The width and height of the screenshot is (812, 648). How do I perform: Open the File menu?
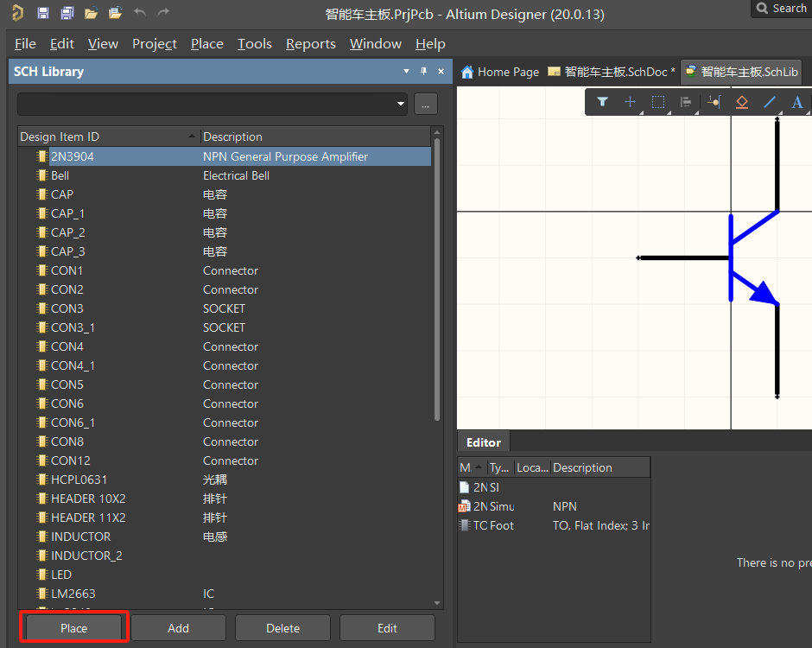[25, 44]
